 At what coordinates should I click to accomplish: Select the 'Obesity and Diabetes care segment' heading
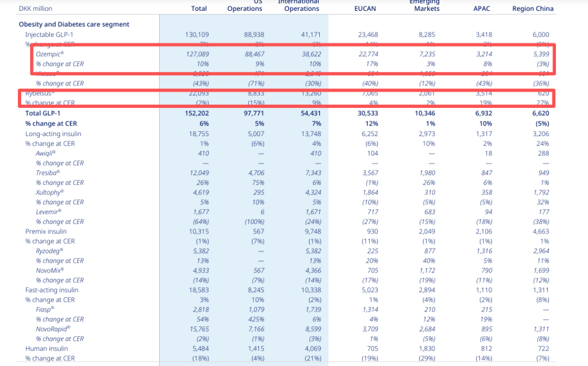pos(74,24)
